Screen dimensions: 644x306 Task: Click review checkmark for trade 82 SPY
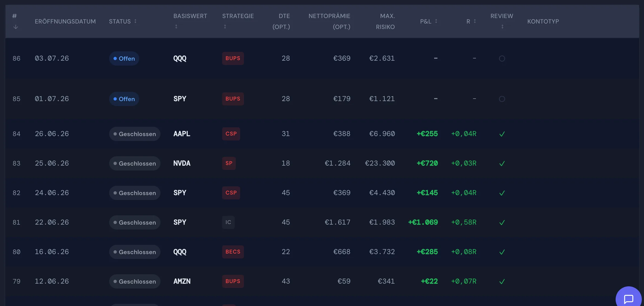pyautogui.click(x=502, y=193)
